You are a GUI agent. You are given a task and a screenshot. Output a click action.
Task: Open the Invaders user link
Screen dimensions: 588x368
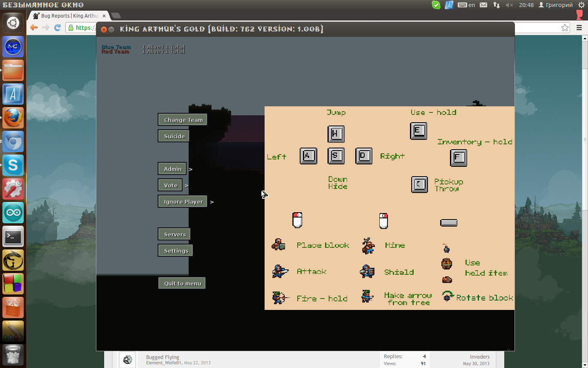coord(479,357)
